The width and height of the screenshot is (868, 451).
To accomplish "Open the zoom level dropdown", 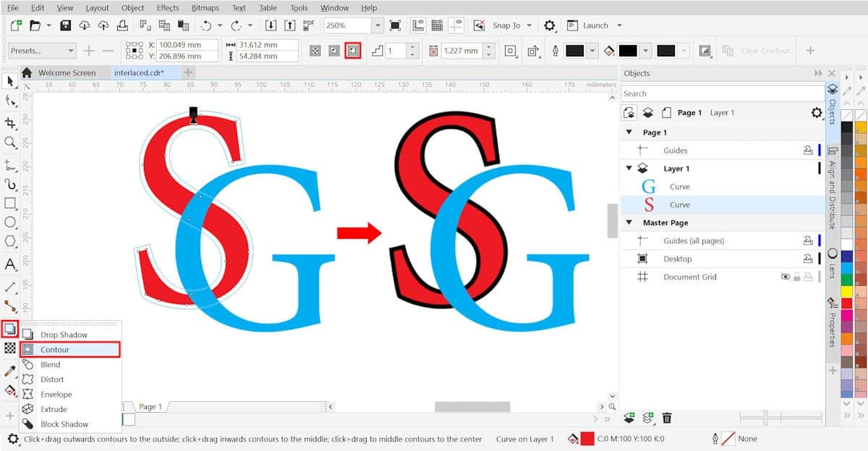I will coord(377,25).
